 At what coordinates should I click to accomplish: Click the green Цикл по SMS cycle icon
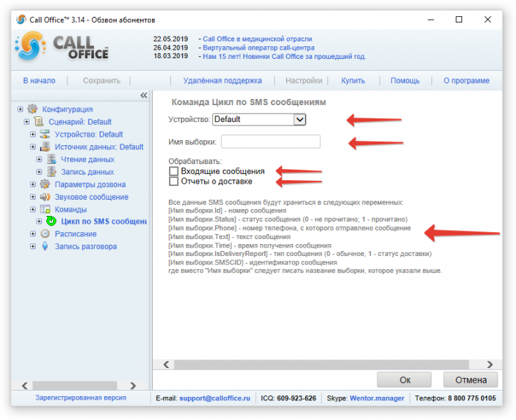(51, 221)
